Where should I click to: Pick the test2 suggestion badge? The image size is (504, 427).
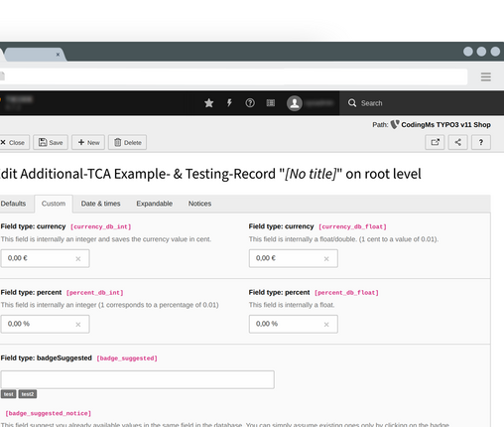tap(28, 394)
